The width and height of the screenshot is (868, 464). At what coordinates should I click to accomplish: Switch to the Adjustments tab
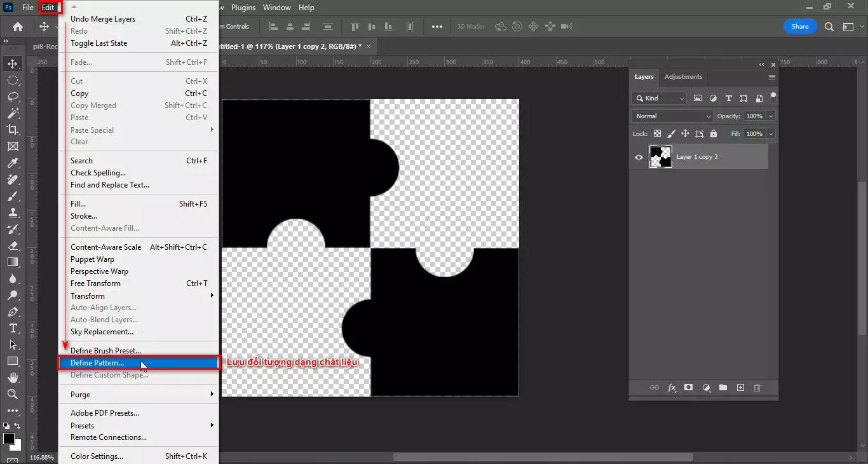pyautogui.click(x=683, y=76)
